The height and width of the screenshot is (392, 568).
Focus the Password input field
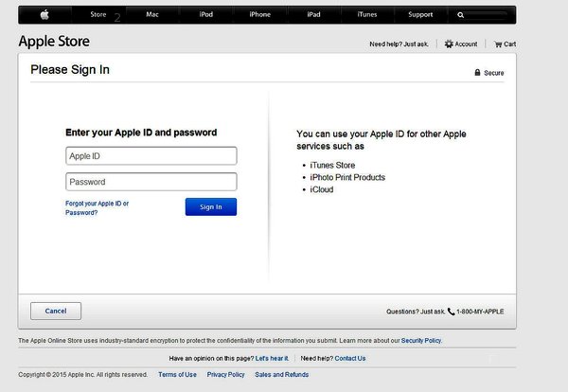151,182
